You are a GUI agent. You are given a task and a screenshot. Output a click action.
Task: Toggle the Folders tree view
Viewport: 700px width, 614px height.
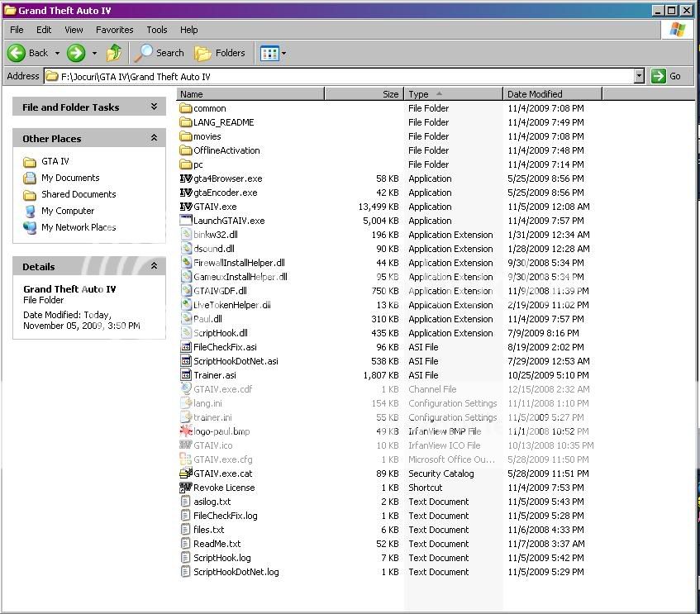(220, 52)
